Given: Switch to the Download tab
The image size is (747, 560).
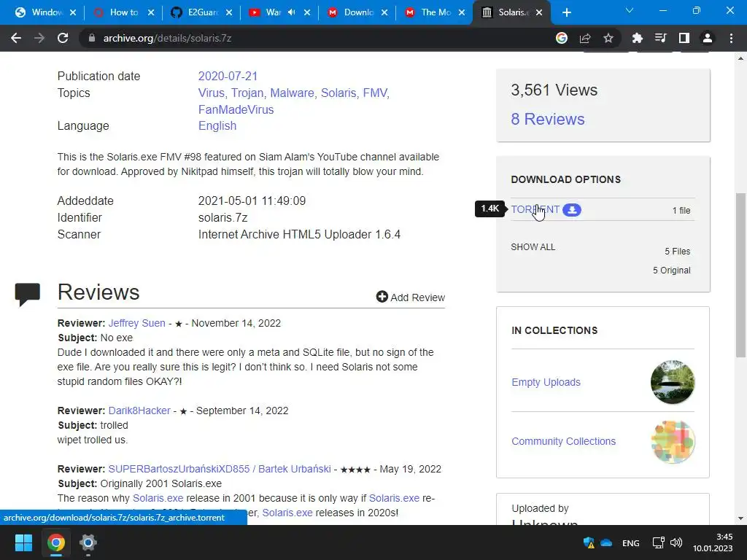Looking at the screenshot, I should (x=352, y=12).
